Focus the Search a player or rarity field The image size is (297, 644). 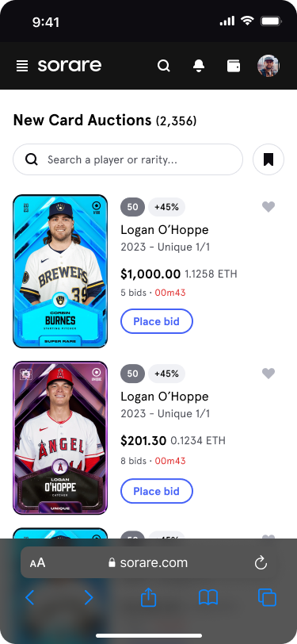(128, 159)
